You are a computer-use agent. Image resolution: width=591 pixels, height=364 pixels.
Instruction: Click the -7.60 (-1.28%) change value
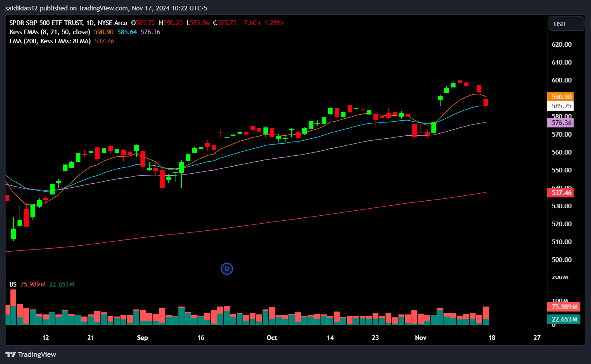pos(262,23)
